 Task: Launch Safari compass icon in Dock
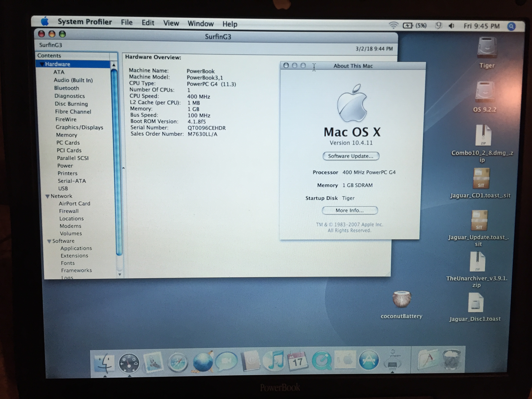pos(178,363)
